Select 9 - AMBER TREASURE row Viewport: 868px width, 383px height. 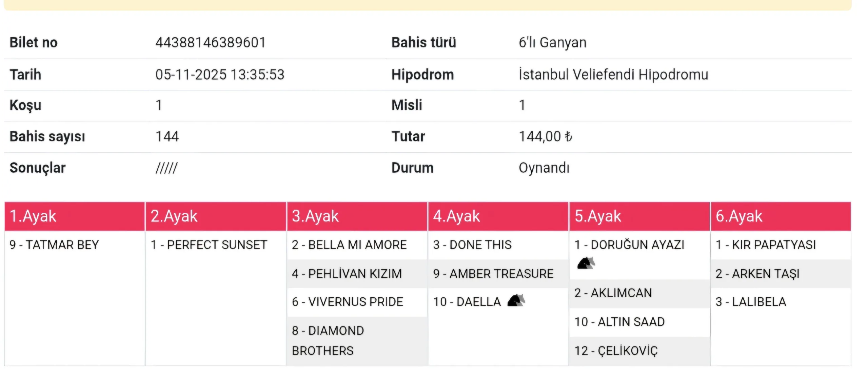(493, 274)
